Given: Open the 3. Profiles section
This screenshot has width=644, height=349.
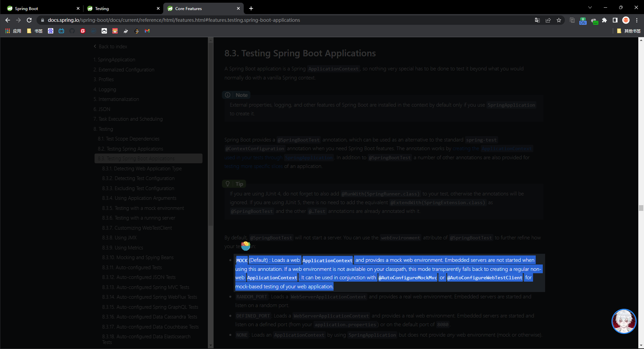Looking at the screenshot, I should [x=104, y=79].
